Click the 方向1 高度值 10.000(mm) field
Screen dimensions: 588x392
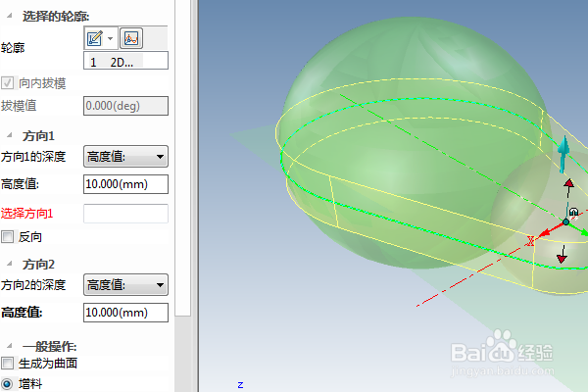click(x=125, y=184)
